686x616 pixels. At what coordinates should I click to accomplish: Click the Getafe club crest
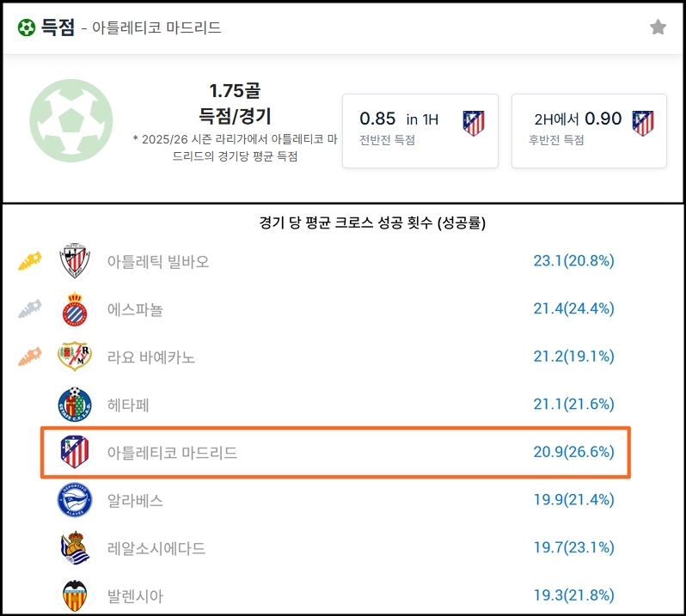point(74,405)
